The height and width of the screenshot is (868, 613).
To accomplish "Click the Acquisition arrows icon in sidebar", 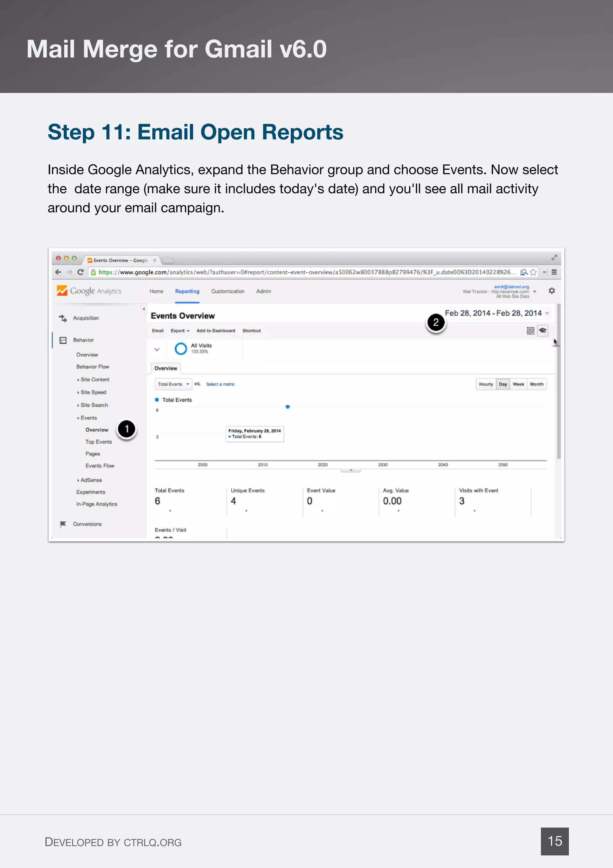I will [63, 318].
